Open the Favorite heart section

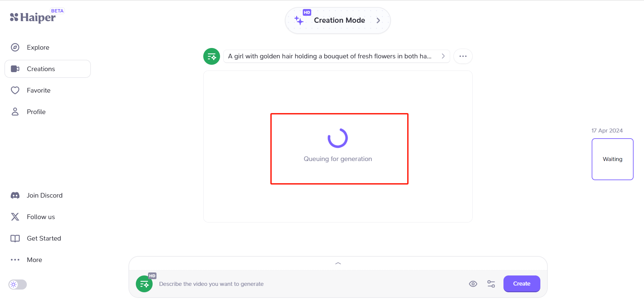coord(15,90)
